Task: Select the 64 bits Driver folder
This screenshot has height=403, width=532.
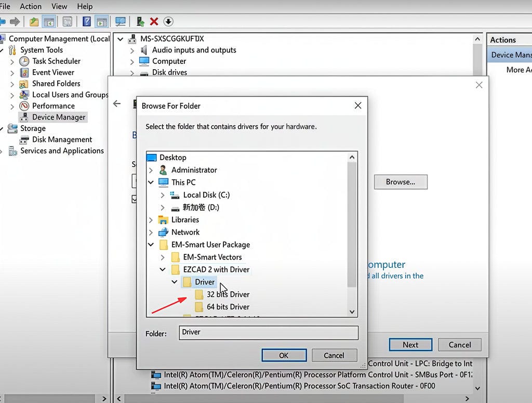Action: [228, 307]
